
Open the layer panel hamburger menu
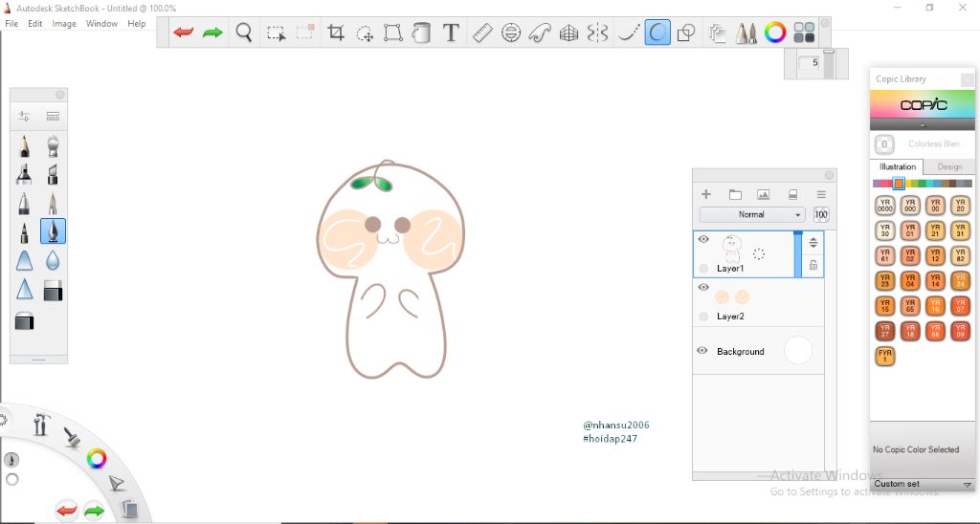[820, 194]
